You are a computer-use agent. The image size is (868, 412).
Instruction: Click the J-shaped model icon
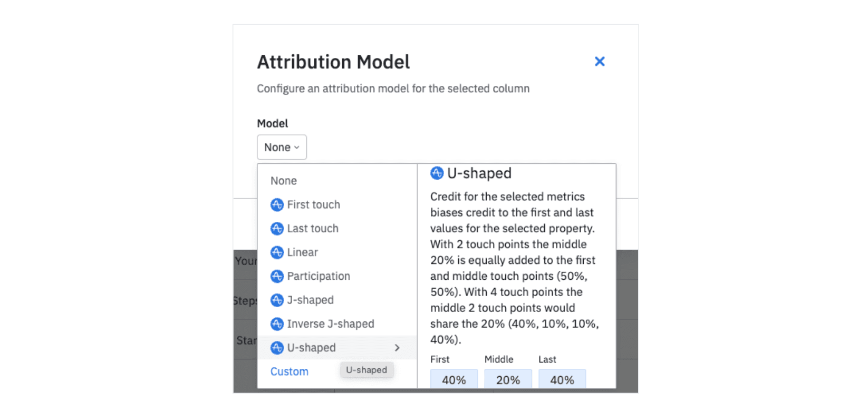(277, 300)
